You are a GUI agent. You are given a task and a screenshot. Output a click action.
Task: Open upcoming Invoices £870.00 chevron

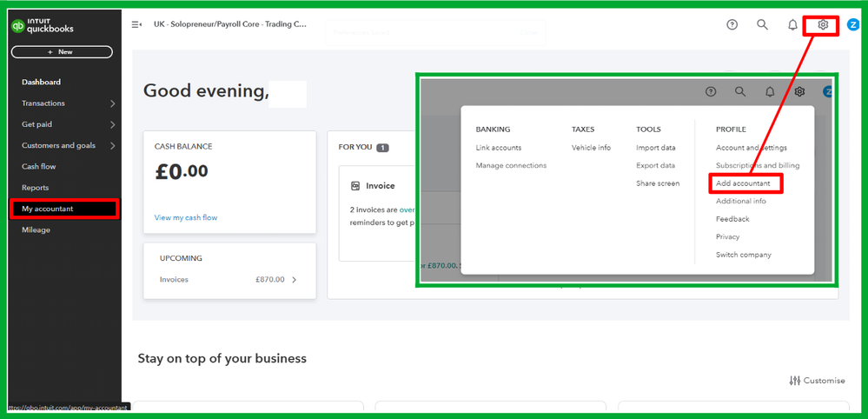294,280
